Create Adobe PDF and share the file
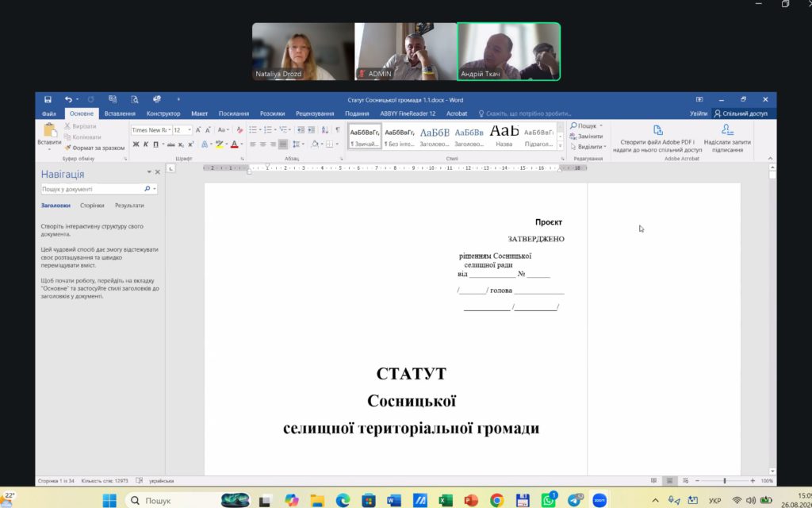Viewport: 812px width, 508px height. 657,138
